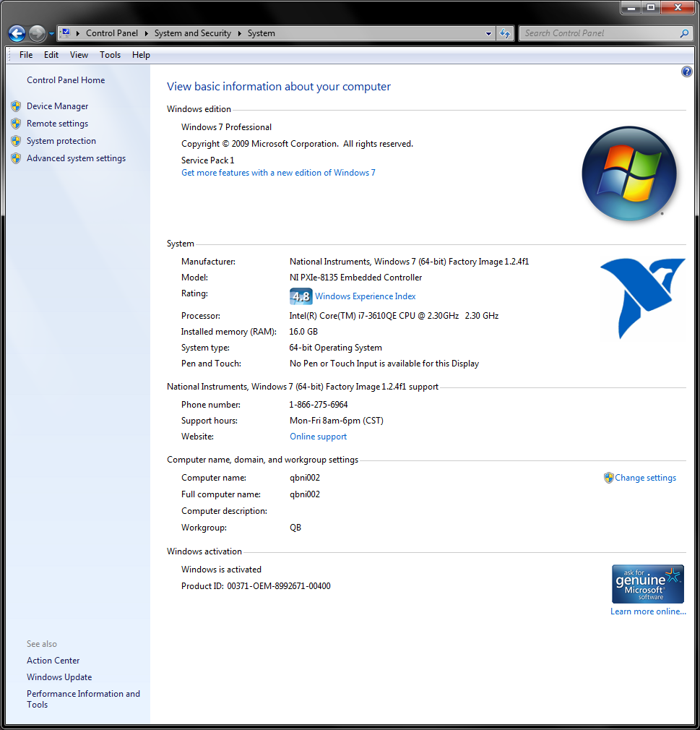Click the magnifier search icon
The width and height of the screenshot is (700, 730).
coord(684,33)
